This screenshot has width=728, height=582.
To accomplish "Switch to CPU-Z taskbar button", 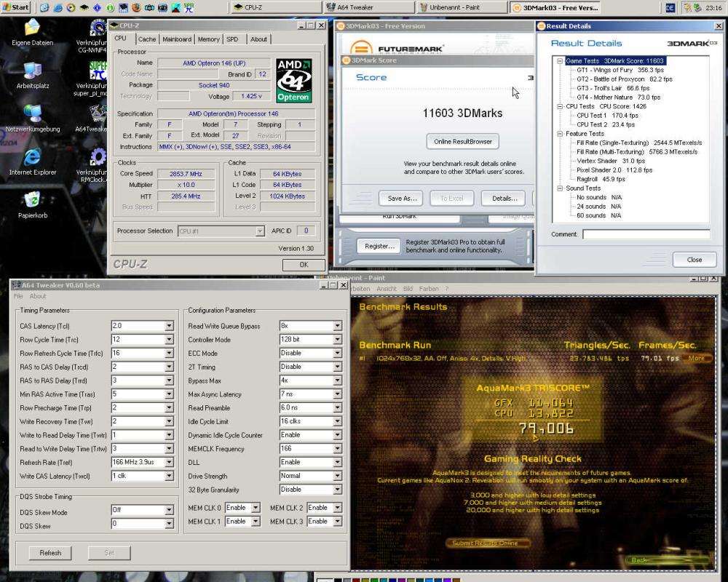I will (x=276, y=7).
